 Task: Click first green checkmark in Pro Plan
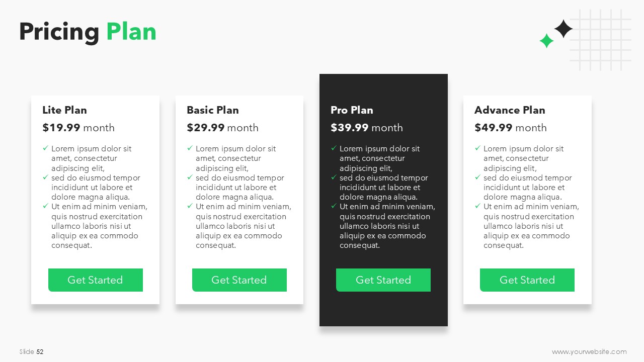pos(334,148)
